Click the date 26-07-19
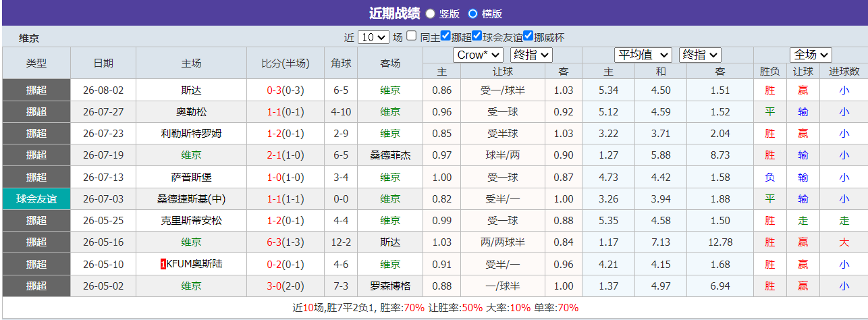This screenshot has height=320, width=868. click(103, 155)
